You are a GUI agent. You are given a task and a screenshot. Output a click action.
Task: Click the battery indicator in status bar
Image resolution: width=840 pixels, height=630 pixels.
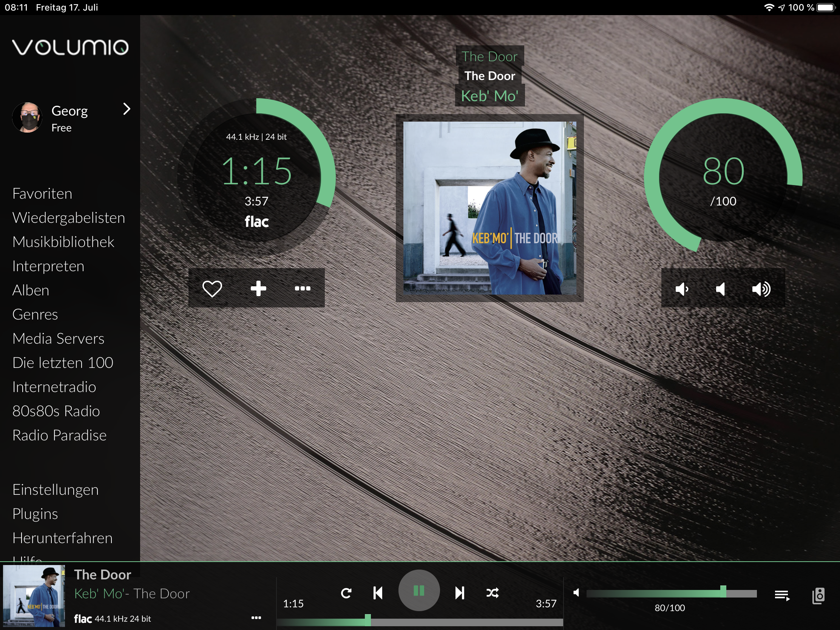coord(826,8)
